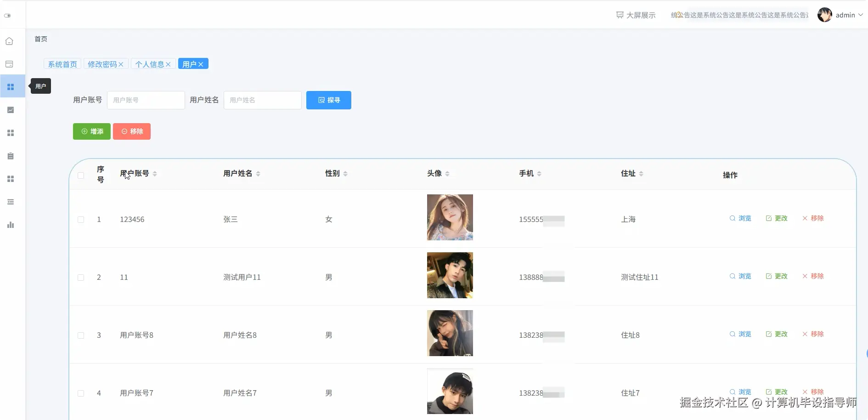The image size is (868, 420).
Task: Click 浏览 for 测试用户11
Action: 740,276
